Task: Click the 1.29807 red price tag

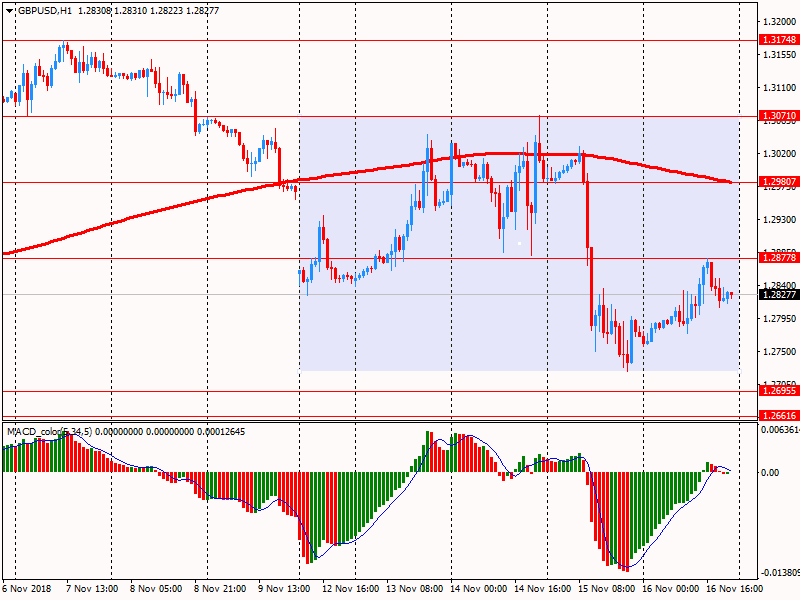Action: (779, 182)
